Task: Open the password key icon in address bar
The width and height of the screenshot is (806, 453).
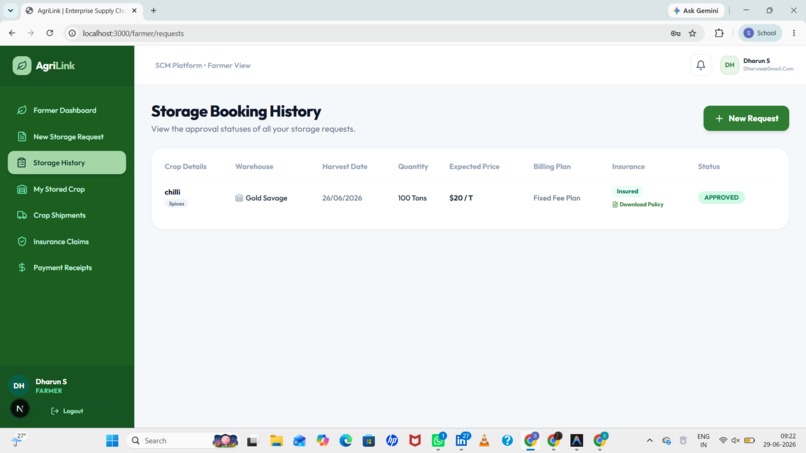Action: tap(675, 33)
